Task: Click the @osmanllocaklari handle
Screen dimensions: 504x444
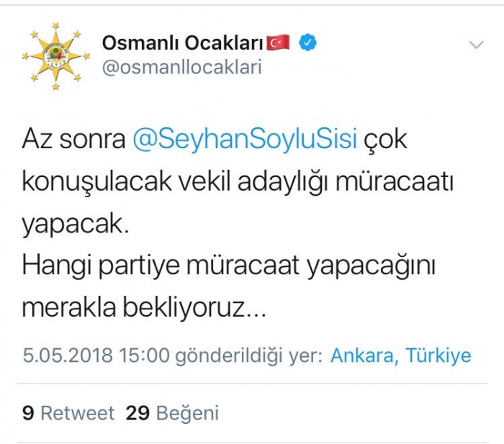Action: (x=181, y=68)
